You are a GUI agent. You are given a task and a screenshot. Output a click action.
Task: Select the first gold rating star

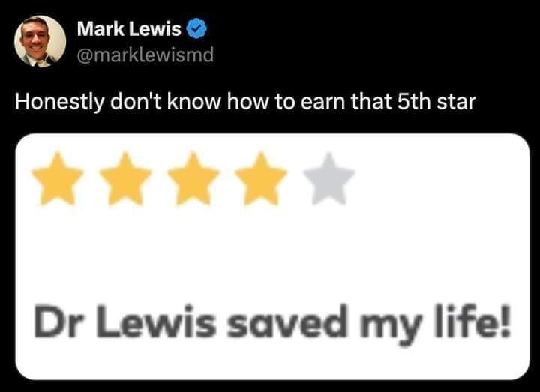[58, 179]
